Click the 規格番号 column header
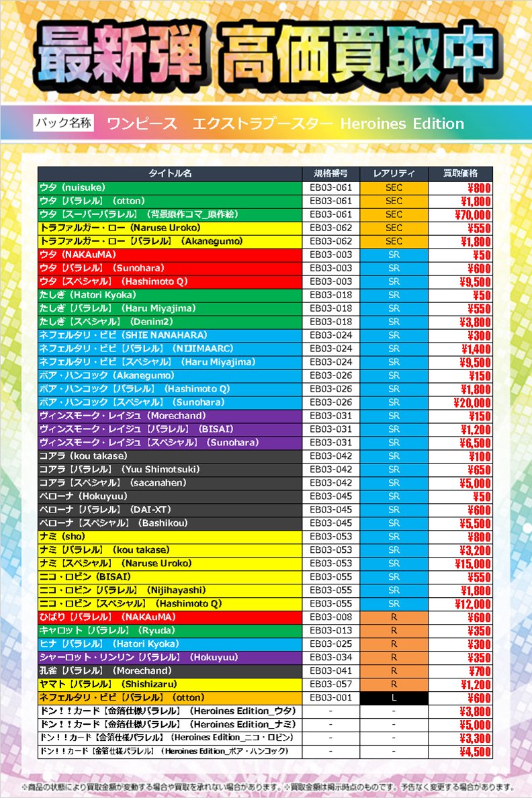Screen dimensions: 532x798 tap(331, 173)
